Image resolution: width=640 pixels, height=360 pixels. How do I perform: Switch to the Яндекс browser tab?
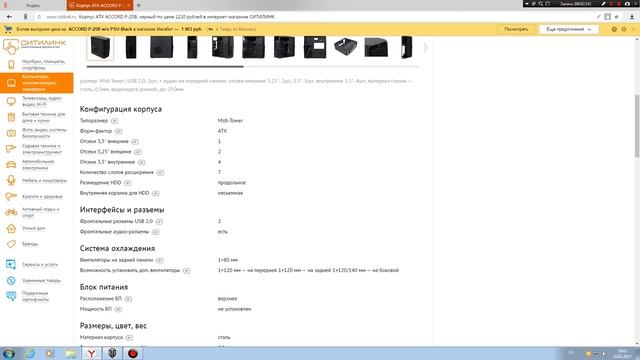pos(33,5)
